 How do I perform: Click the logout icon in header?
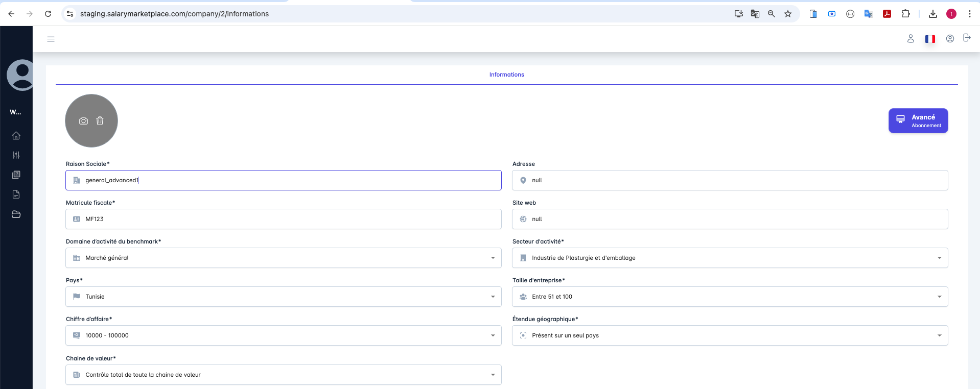(x=966, y=38)
